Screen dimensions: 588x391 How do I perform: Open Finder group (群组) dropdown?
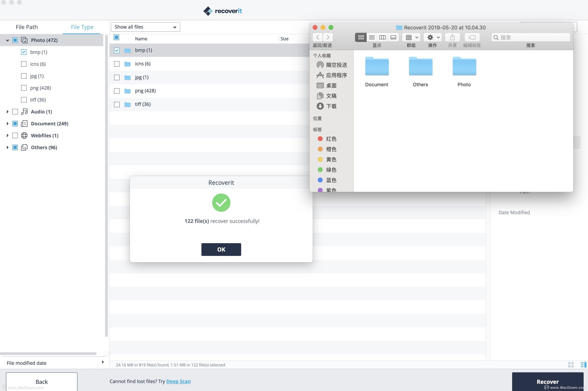(x=411, y=37)
